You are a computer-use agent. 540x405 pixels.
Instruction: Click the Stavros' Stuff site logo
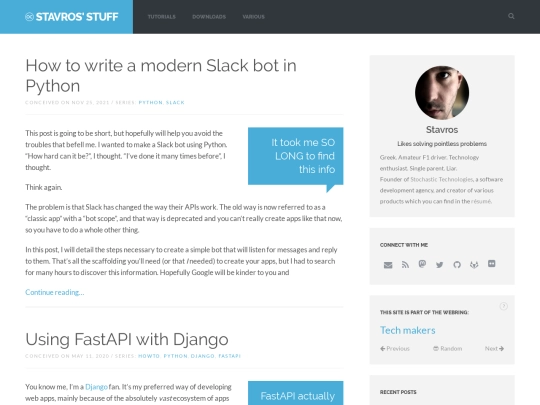[x=72, y=17]
